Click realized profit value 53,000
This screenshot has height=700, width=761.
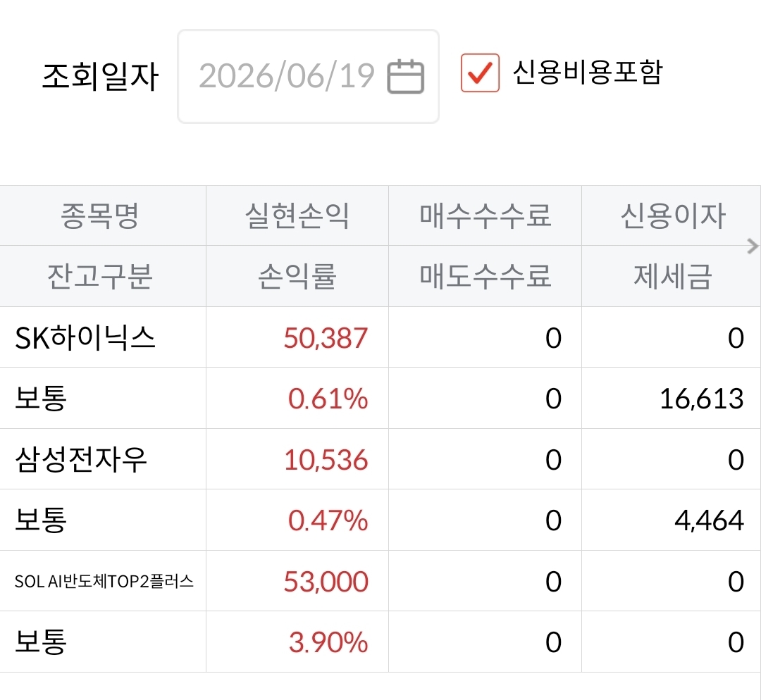click(x=326, y=582)
